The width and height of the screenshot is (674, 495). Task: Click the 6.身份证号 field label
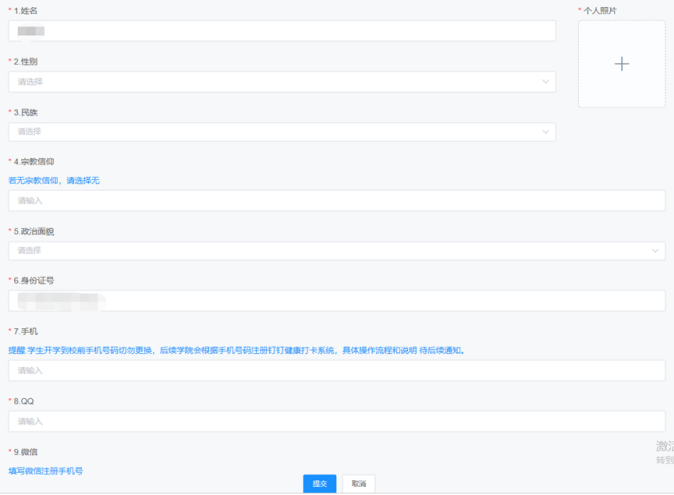[x=34, y=280]
